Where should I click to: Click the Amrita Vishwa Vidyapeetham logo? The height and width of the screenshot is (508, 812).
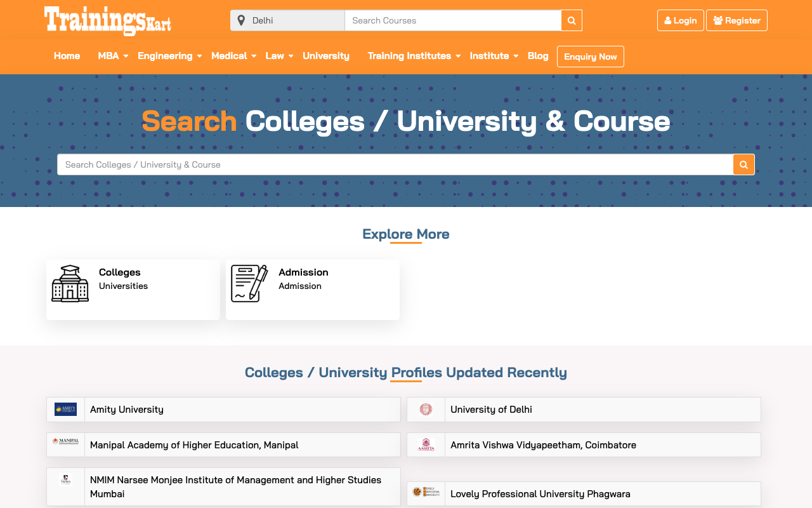426,444
